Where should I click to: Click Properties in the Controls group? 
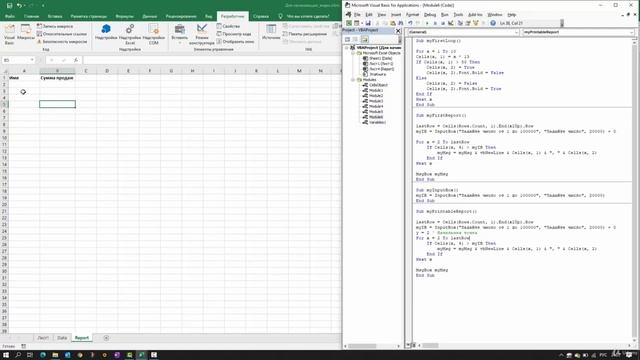tap(228, 26)
